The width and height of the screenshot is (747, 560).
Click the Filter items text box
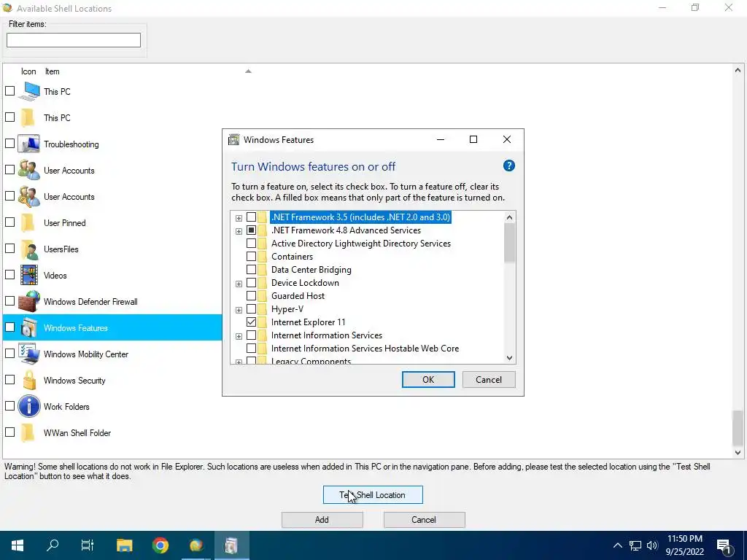point(74,40)
